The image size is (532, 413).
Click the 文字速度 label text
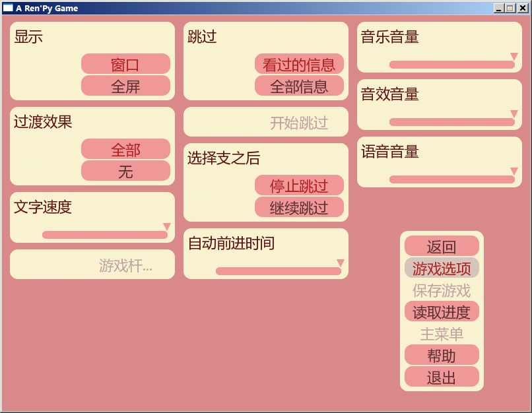pyautogui.click(x=43, y=207)
